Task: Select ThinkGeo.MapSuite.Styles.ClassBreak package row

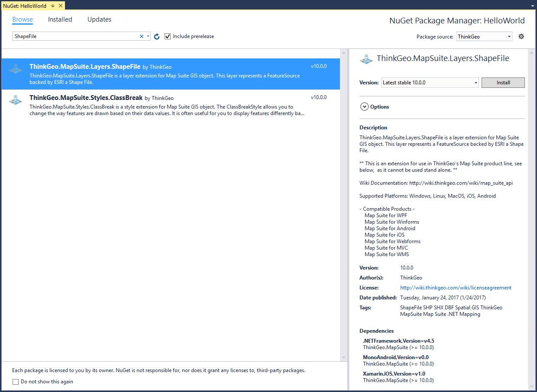Action: [171, 105]
